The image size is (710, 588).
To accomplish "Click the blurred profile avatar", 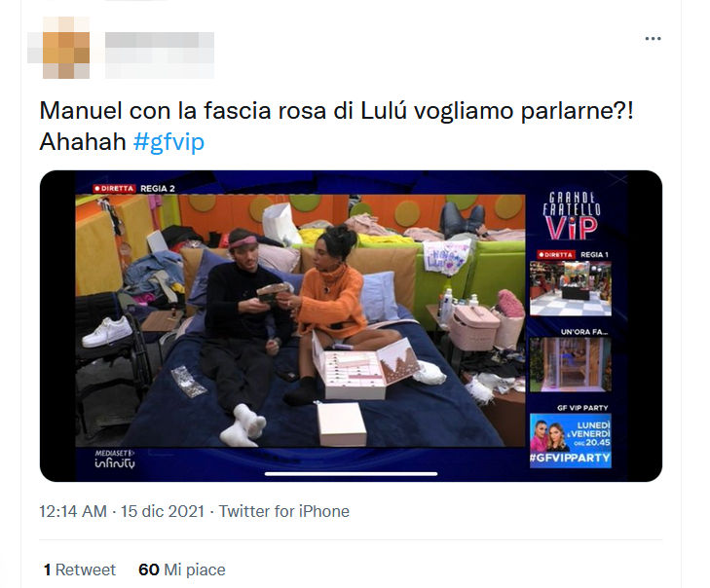I will (x=58, y=47).
